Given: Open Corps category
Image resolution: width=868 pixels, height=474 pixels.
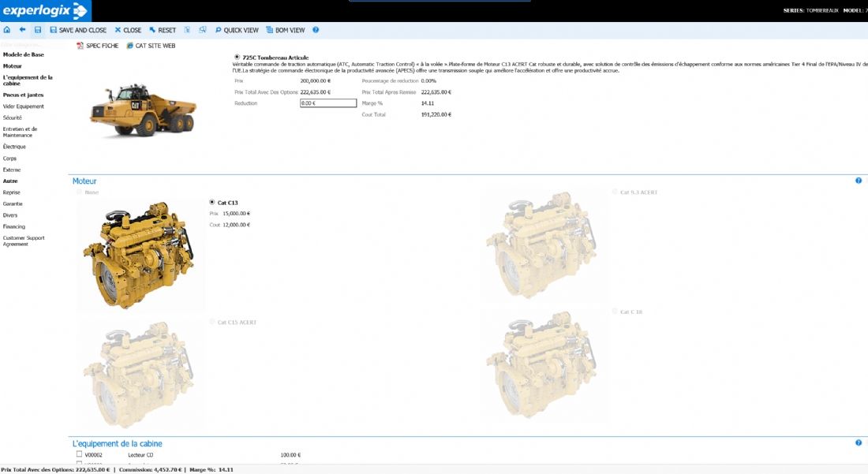Looking at the screenshot, I should [9, 159].
